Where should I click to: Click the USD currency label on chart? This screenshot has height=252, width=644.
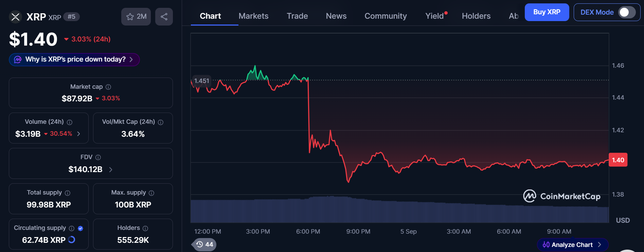coord(623,220)
